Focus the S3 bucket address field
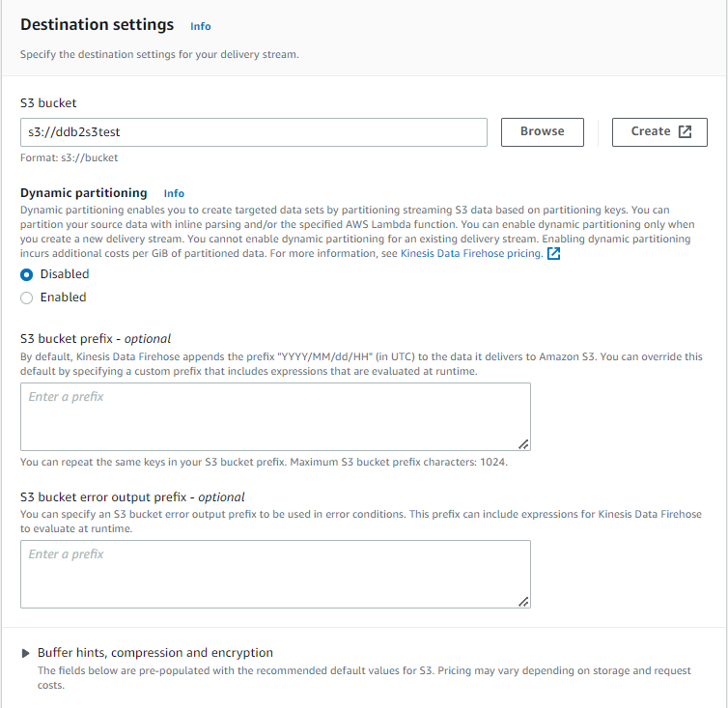728x708 pixels. (x=253, y=132)
